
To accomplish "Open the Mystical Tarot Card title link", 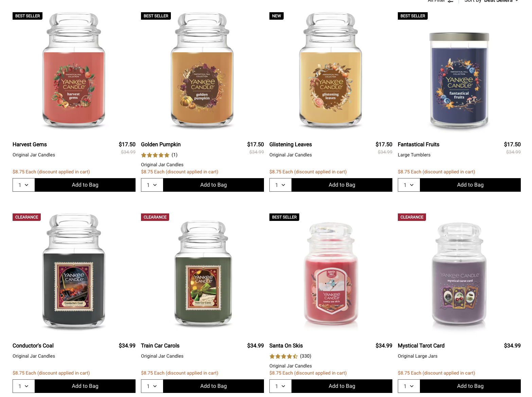I will pyautogui.click(x=421, y=346).
